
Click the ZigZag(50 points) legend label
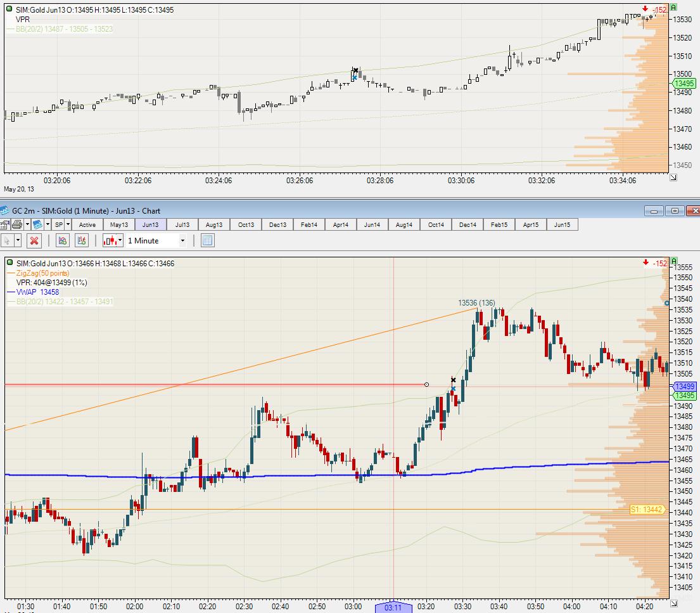[x=43, y=273]
